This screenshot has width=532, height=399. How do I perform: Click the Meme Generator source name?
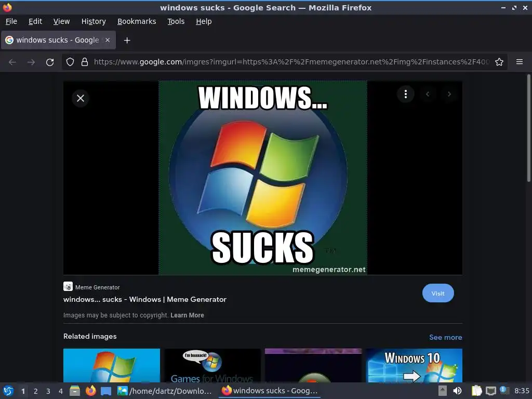[x=97, y=287]
